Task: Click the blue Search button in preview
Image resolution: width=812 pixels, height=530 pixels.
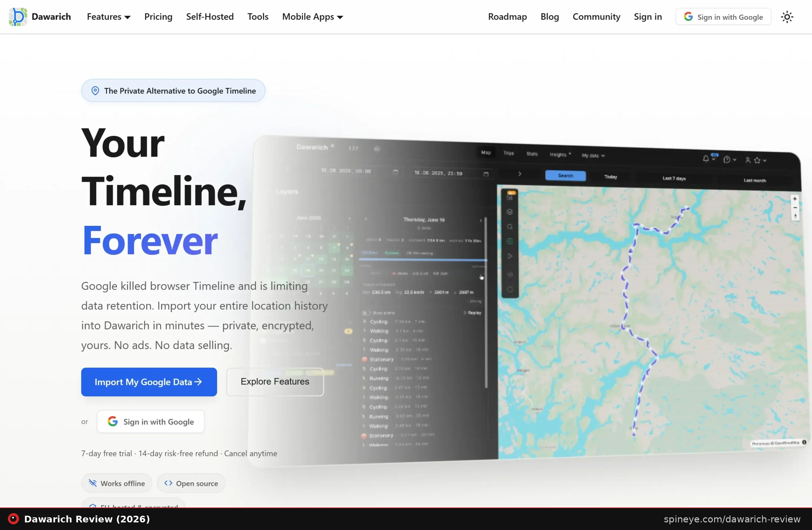Action: pyautogui.click(x=565, y=176)
